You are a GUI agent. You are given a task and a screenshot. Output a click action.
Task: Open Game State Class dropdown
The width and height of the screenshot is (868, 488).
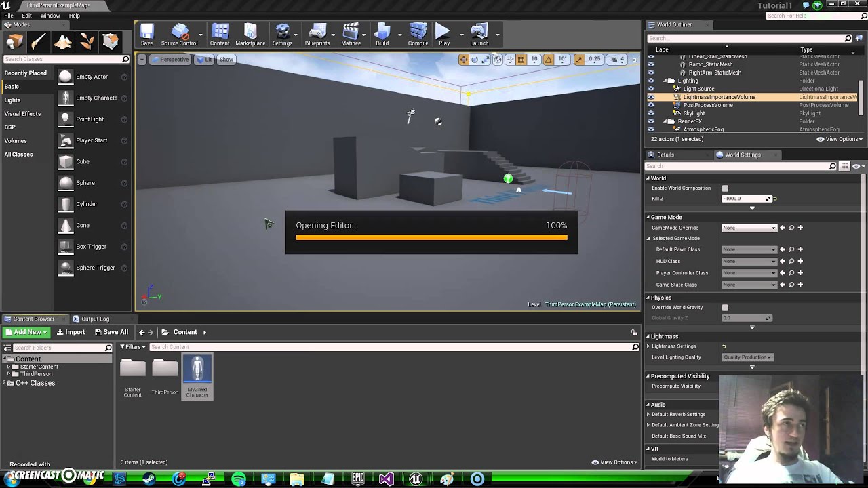(x=749, y=285)
